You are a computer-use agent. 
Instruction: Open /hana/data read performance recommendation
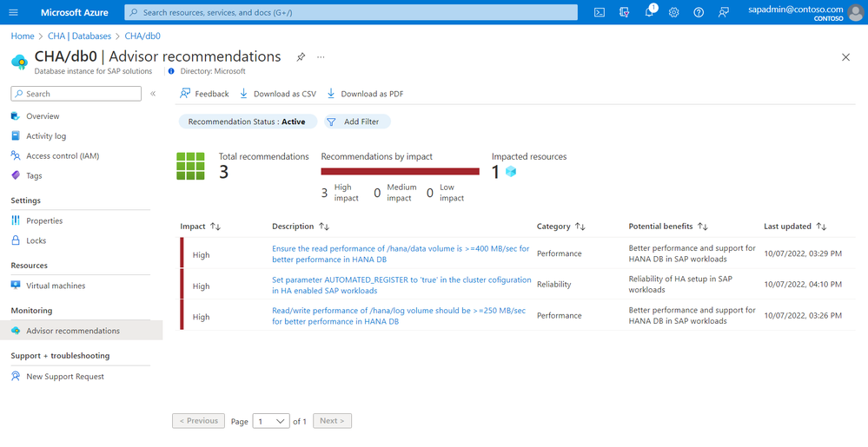click(x=401, y=254)
